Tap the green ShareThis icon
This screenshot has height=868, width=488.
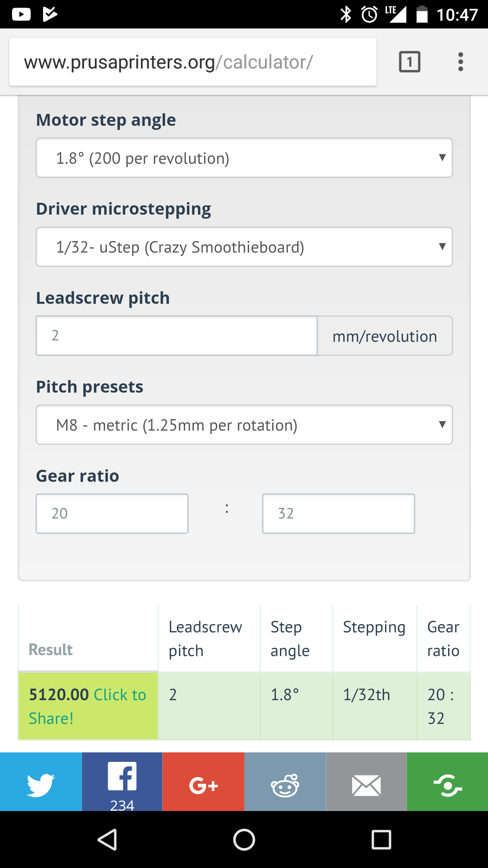tap(447, 782)
